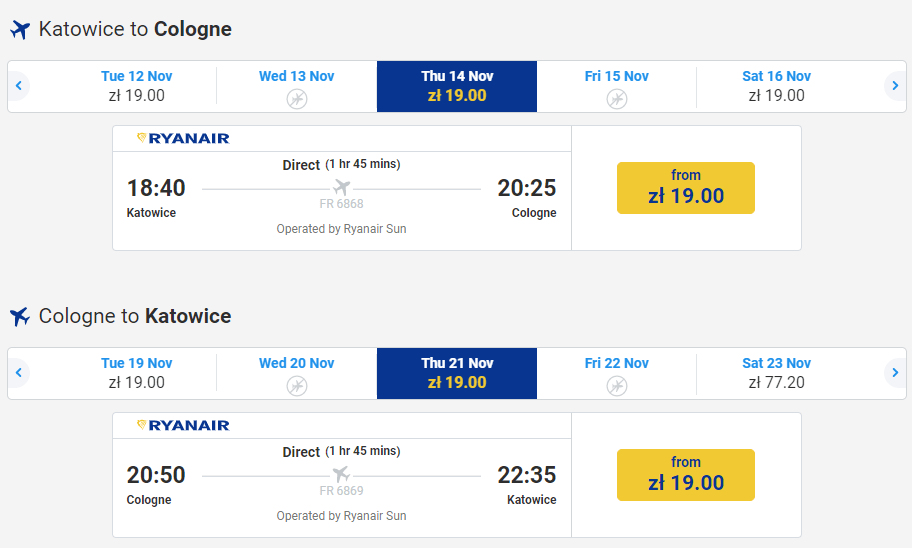This screenshot has height=548, width=912.
Task: Choose the Tue 19 Nov return date tab
Action: click(x=137, y=374)
